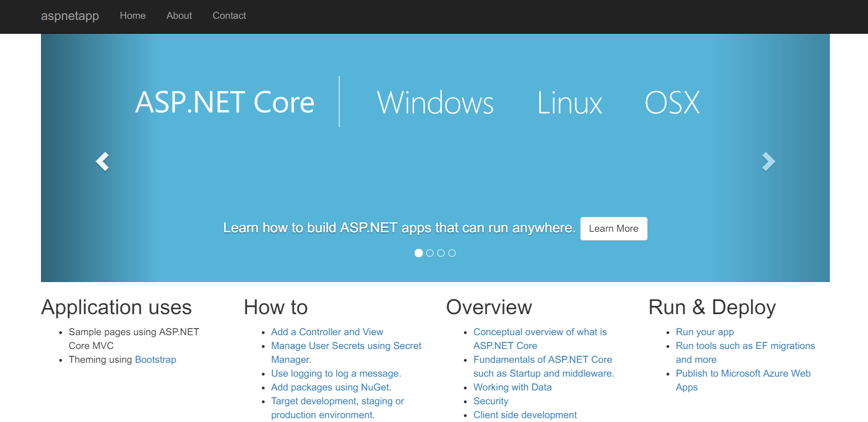Select the first carousel indicator dot

[x=418, y=253]
